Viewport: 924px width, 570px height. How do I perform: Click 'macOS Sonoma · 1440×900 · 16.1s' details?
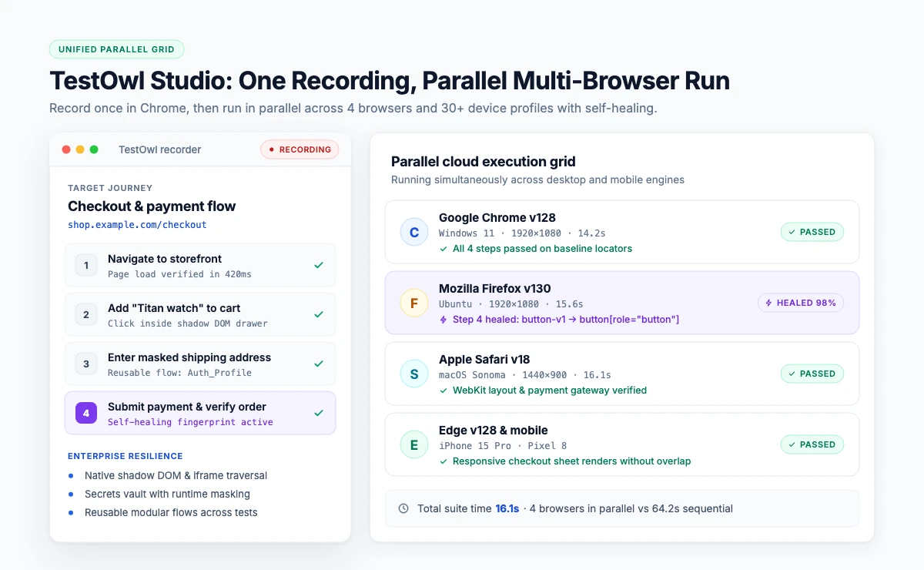525,374
